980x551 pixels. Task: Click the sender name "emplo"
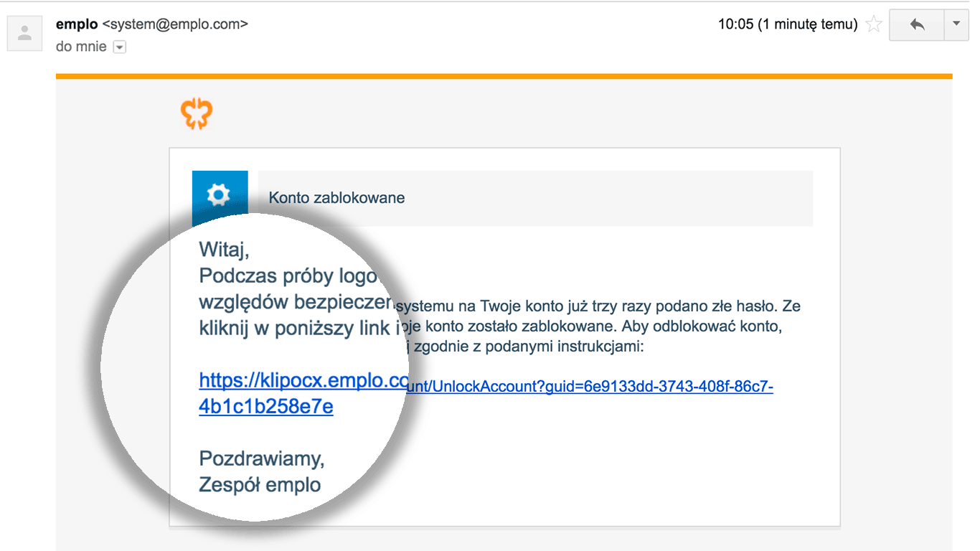76,24
